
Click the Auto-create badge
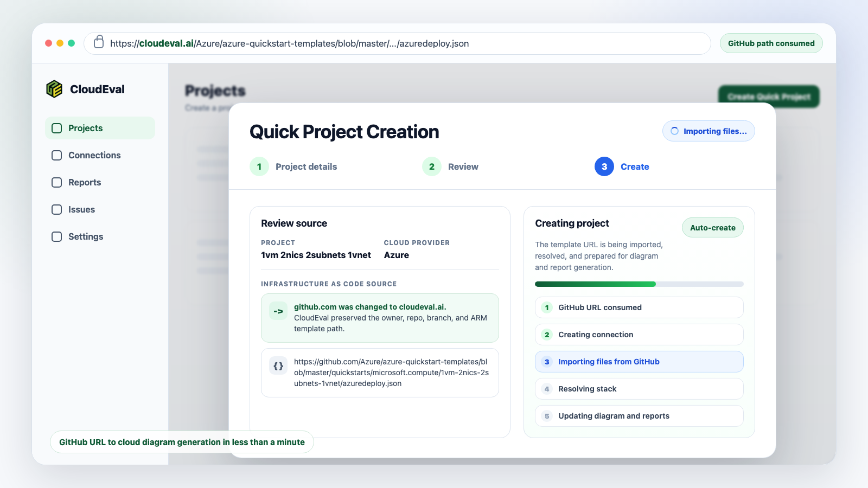(x=713, y=228)
